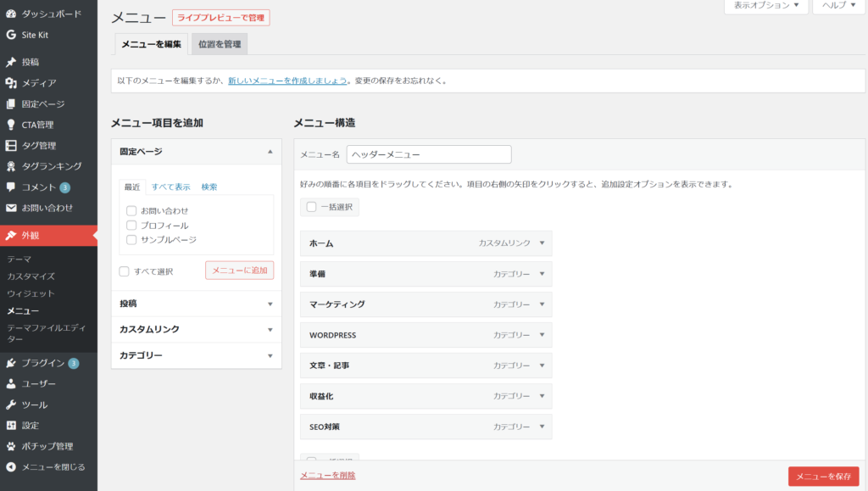Image resolution: width=868 pixels, height=491 pixels.
Task: Enable the 一括選択 bulk select checkbox
Action: (x=311, y=207)
